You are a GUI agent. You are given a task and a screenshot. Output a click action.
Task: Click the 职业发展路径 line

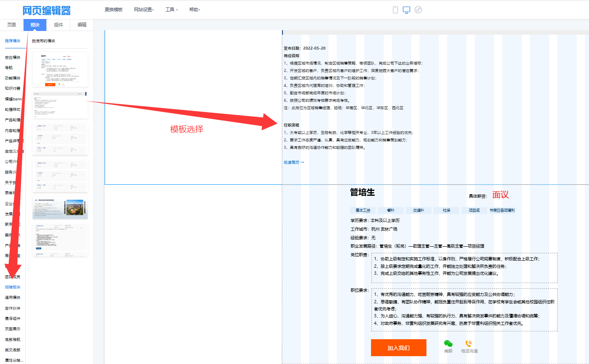pos(417,246)
